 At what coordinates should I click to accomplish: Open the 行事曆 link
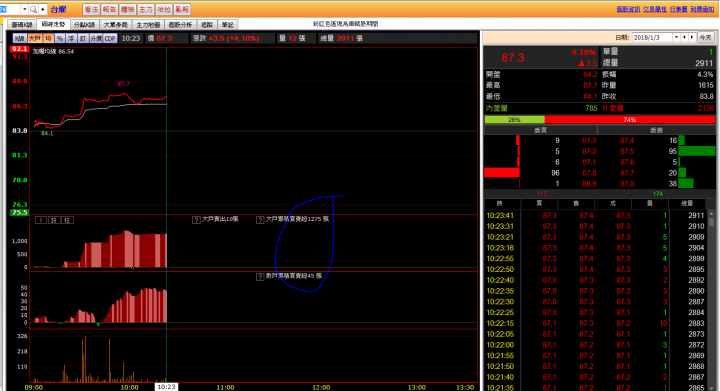click(678, 9)
